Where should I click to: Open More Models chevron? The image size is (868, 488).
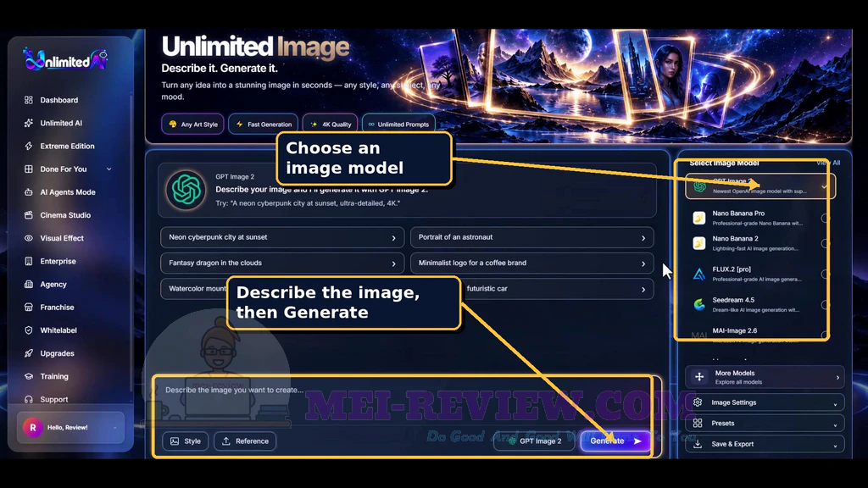pos(837,377)
